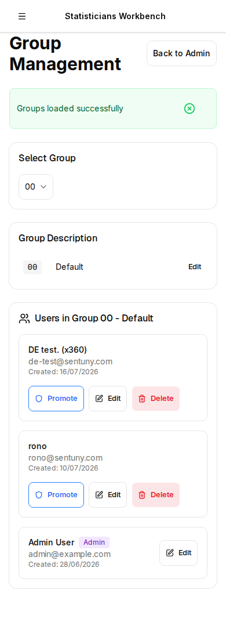Viewport: 226px width, 644px height.
Task: Dismiss the 'Groups loaded successfully' alert
Action: [189, 108]
